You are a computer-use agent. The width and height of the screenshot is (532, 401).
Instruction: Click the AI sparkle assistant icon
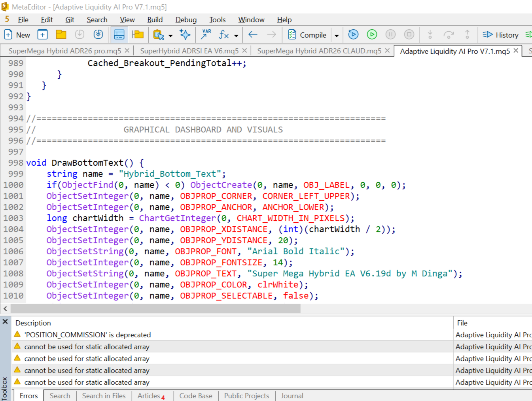[185, 35]
